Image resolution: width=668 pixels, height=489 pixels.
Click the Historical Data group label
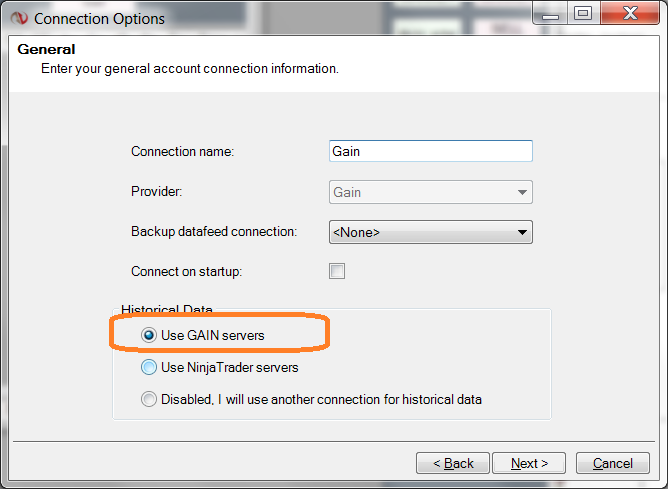pos(167,311)
